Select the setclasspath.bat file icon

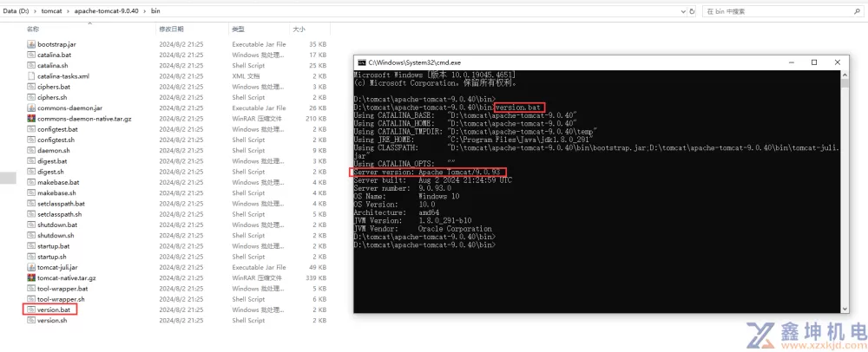point(31,204)
